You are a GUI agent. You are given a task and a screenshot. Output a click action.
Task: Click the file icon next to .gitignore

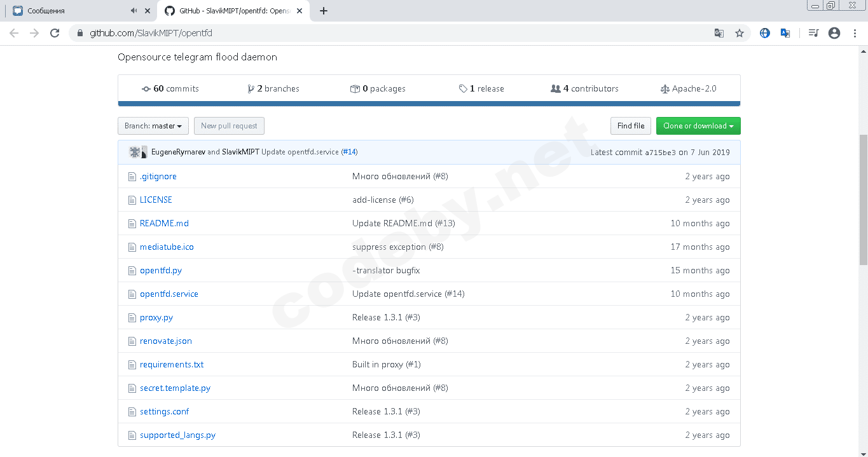[x=132, y=177]
